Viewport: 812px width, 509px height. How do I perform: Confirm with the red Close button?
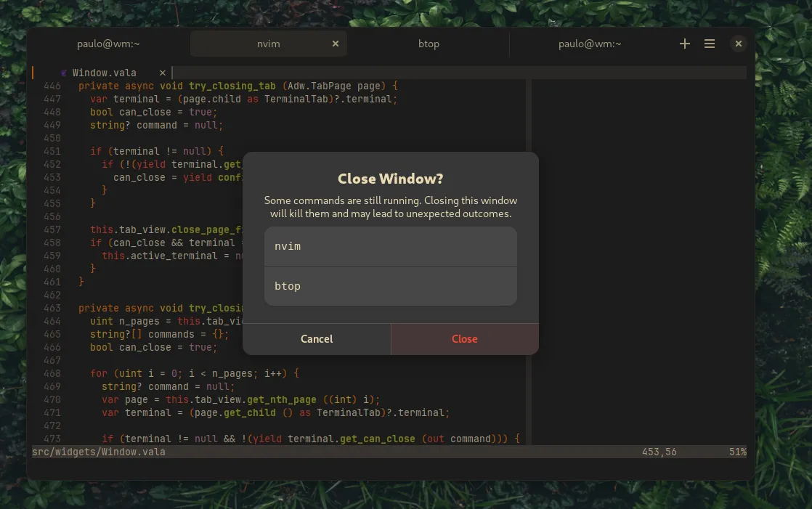(464, 339)
